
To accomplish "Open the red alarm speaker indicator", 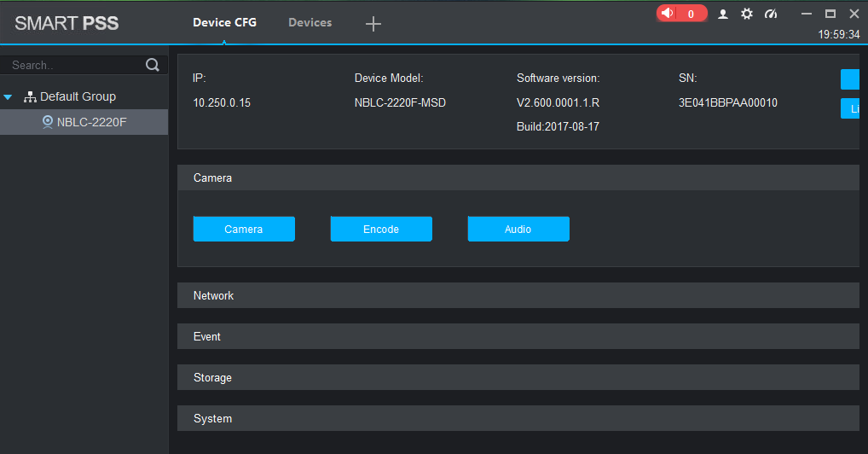I will 681,14.
